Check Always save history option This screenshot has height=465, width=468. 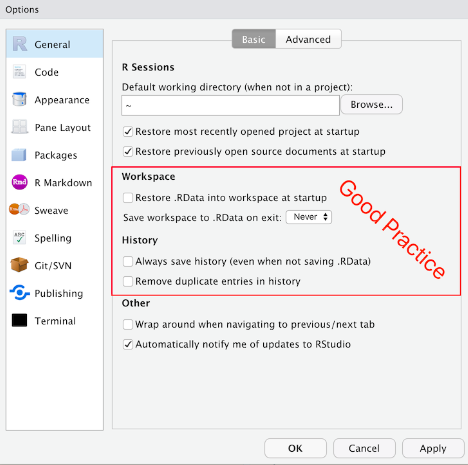point(128,261)
